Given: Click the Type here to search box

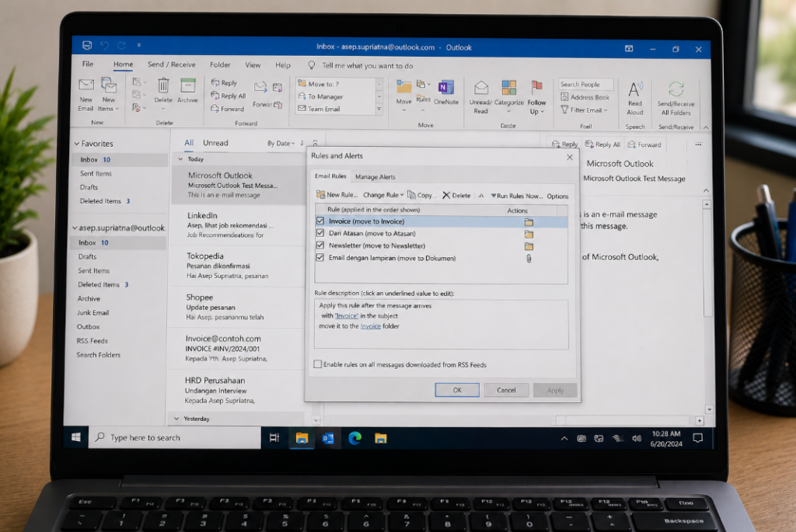Looking at the screenshot, I should coord(175,438).
